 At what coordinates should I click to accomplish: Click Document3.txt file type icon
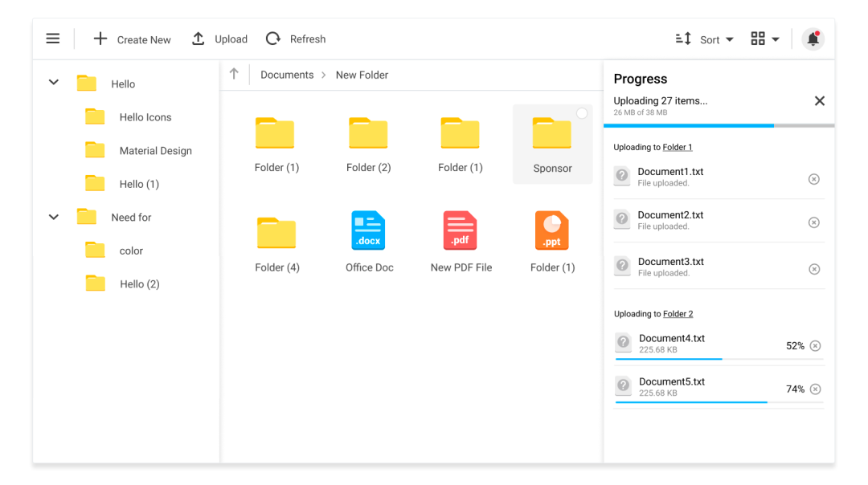(623, 266)
